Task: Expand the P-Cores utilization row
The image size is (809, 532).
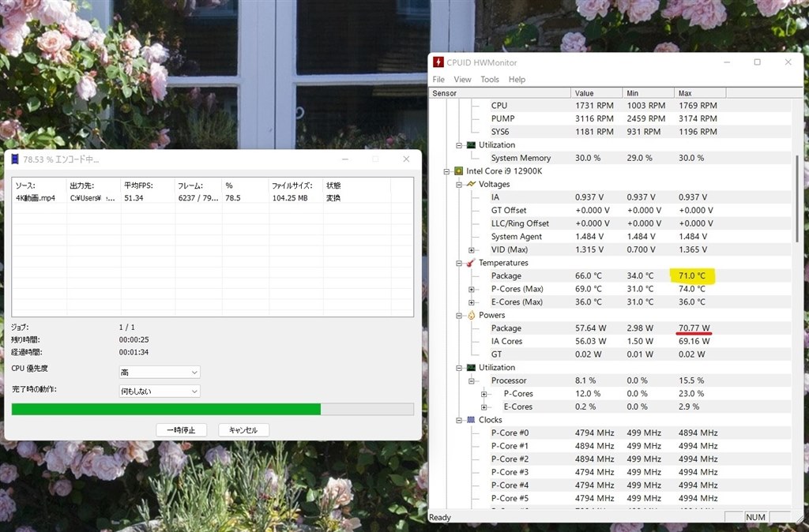Action: click(x=484, y=395)
